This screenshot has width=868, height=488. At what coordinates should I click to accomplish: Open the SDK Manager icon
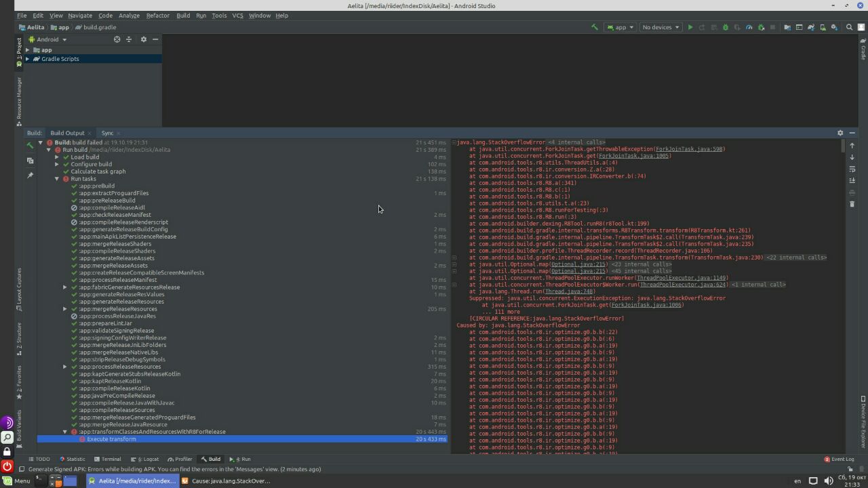(834, 27)
